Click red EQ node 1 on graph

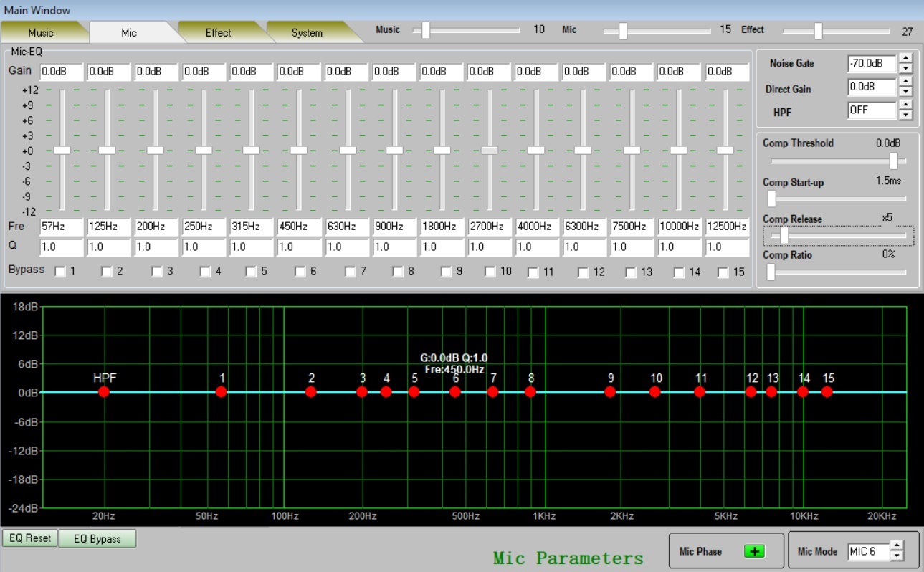(x=222, y=391)
